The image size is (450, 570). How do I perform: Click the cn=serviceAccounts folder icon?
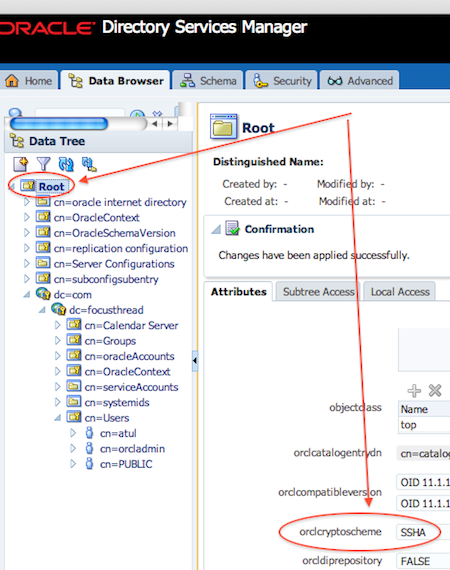click(x=74, y=386)
